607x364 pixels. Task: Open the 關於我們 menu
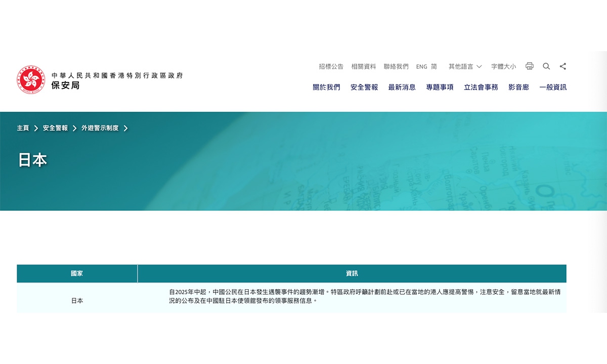click(x=326, y=87)
